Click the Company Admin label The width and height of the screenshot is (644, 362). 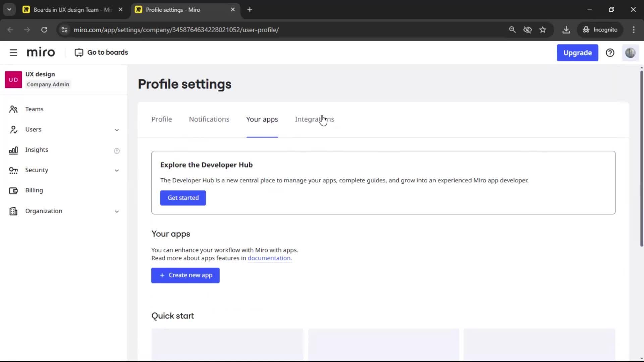point(48,84)
